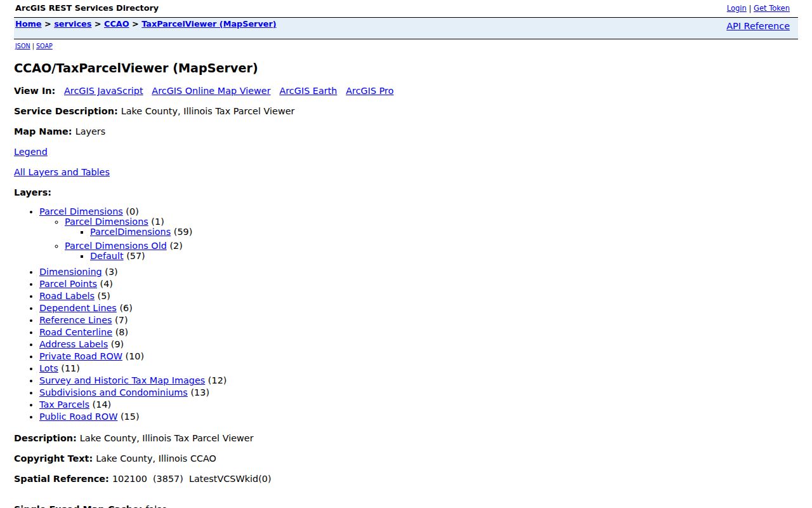
Task: Open the Road Labels layer
Action: (67, 296)
